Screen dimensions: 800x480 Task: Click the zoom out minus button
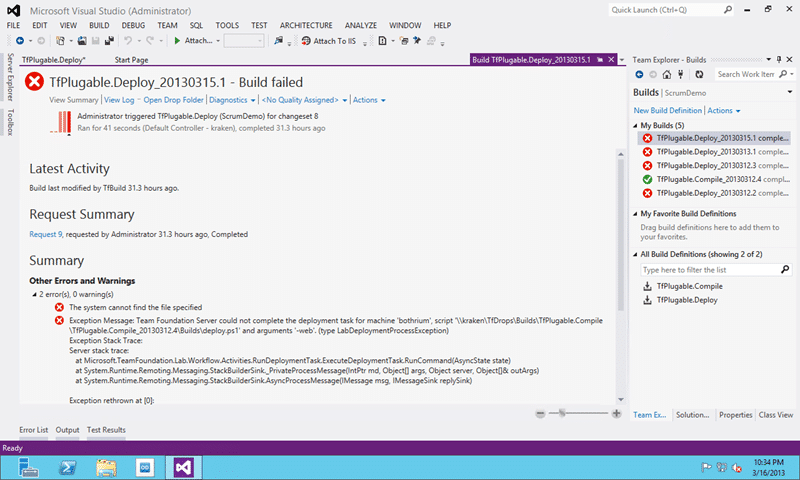tap(540, 414)
